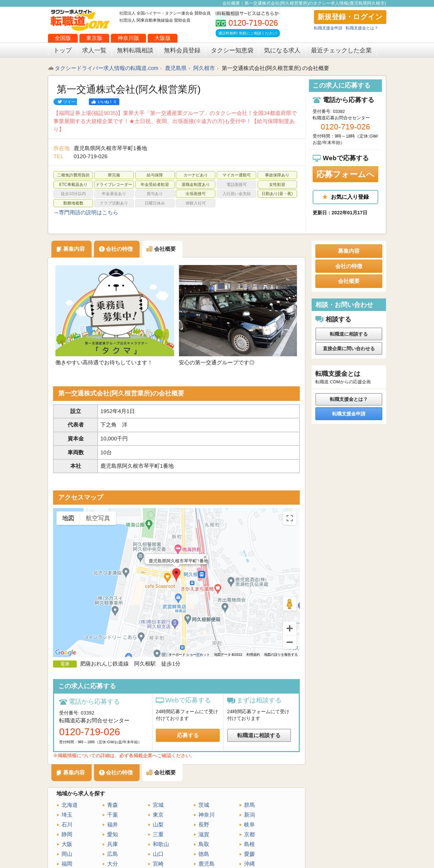Click the Facebook いいね like button
The height and width of the screenshot is (868, 434).
[x=104, y=102]
